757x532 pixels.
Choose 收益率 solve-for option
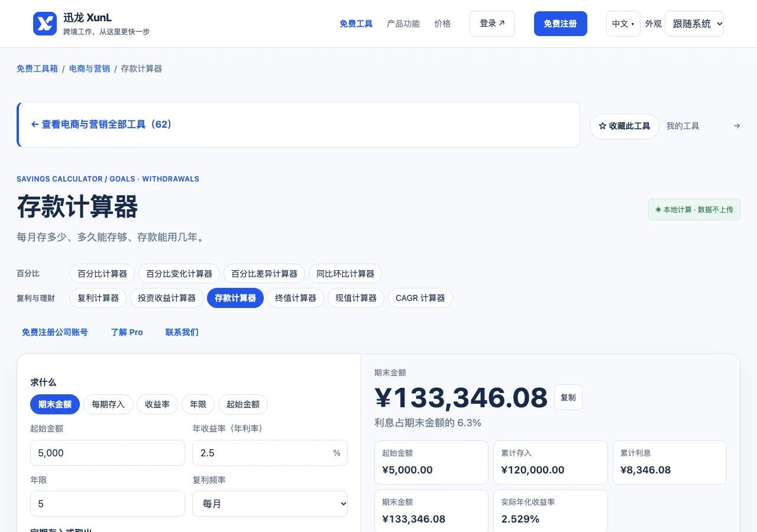tap(157, 404)
